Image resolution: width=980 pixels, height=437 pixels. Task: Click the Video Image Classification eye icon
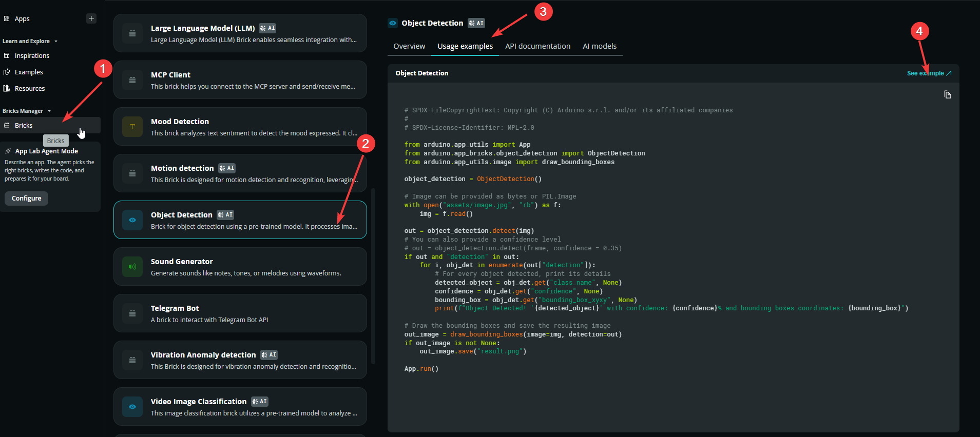(132, 407)
